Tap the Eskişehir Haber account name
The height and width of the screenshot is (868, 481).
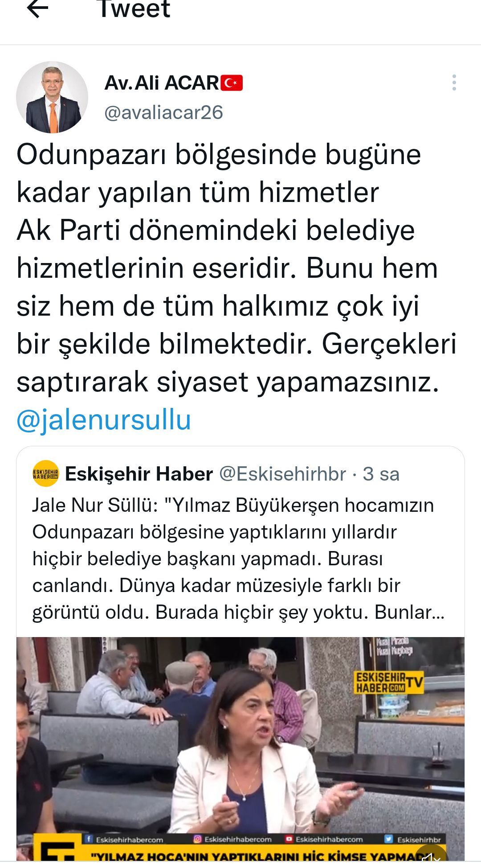point(139,474)
